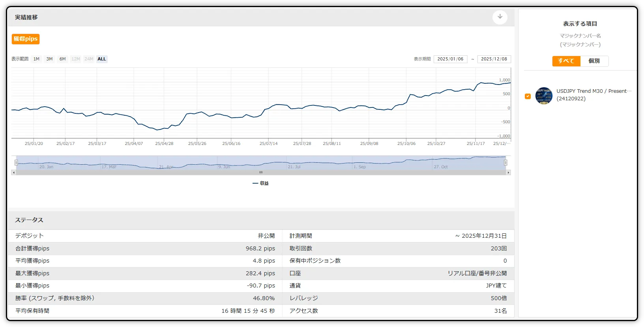Screen dimensions: 644x327
Task: Set display range to 6M
Action: [x=63, y=59]
